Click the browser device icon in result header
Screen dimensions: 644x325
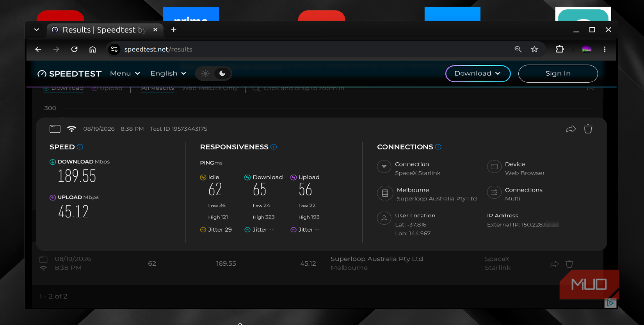click(55, 129)
